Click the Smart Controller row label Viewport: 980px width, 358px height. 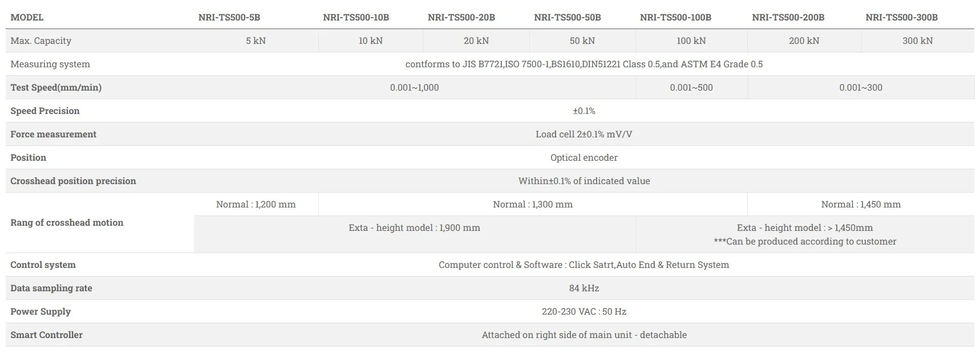pyautogui.click(x=46, y=335)
